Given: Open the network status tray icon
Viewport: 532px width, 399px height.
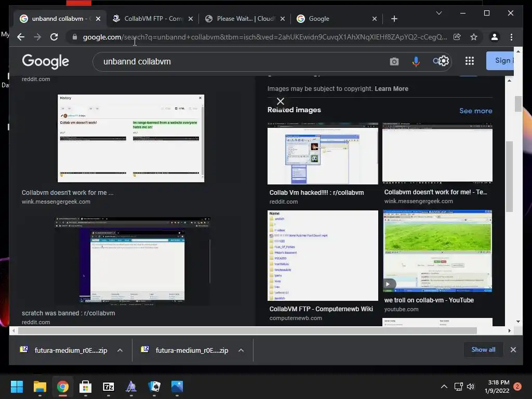Looking at the screenshot, I should click(x=458, y=387).
